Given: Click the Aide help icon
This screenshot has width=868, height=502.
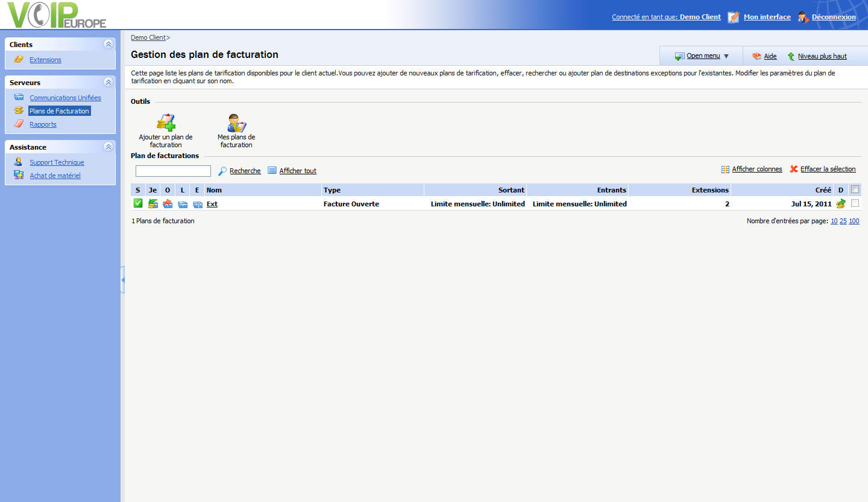Looking at the screenshot, I should (756, 56).
